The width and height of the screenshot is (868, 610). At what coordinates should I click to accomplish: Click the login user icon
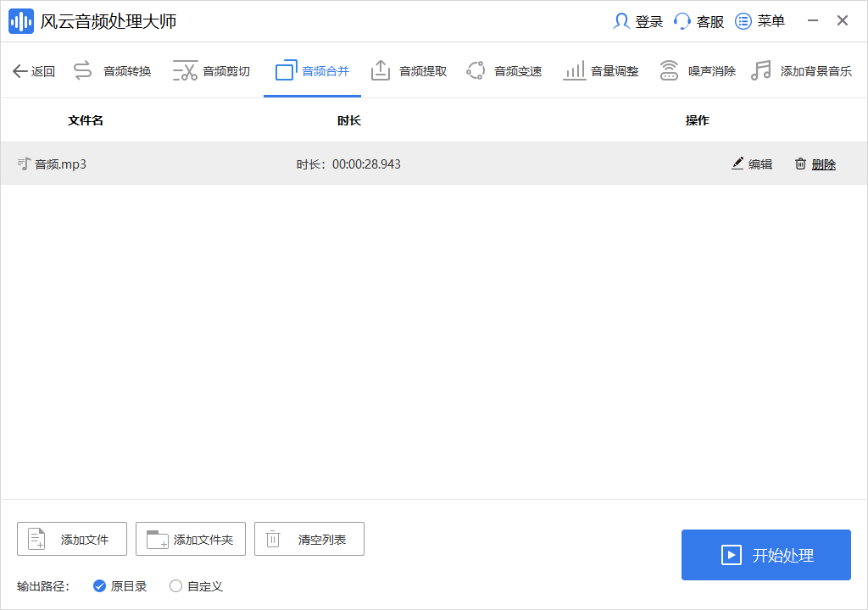pos(621,21)
